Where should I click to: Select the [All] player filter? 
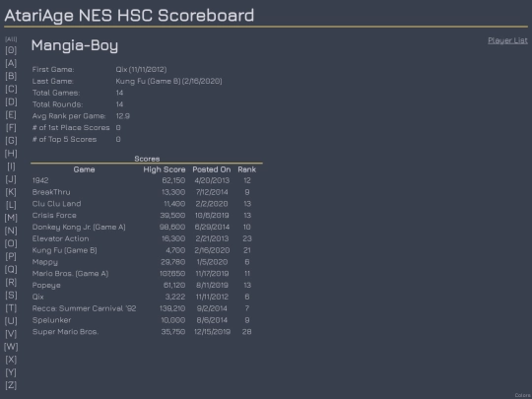tap(11, 39)
